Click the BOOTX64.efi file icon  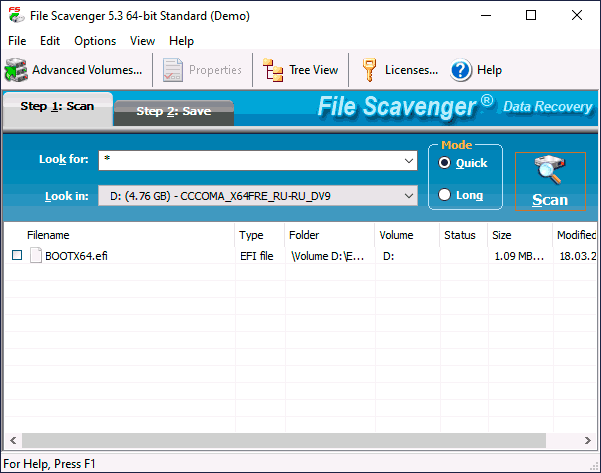pyautogui.click(x=36, y=255)
